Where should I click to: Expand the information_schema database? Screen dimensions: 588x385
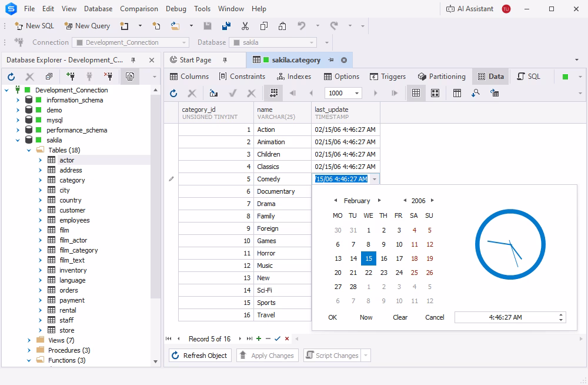tap(18, 100)
